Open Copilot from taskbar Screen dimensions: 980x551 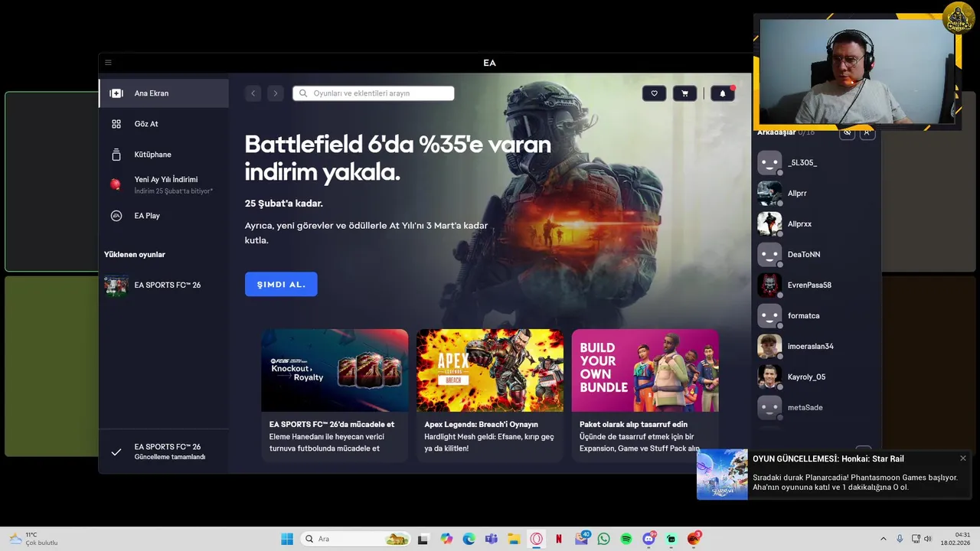tap(446, 539)
